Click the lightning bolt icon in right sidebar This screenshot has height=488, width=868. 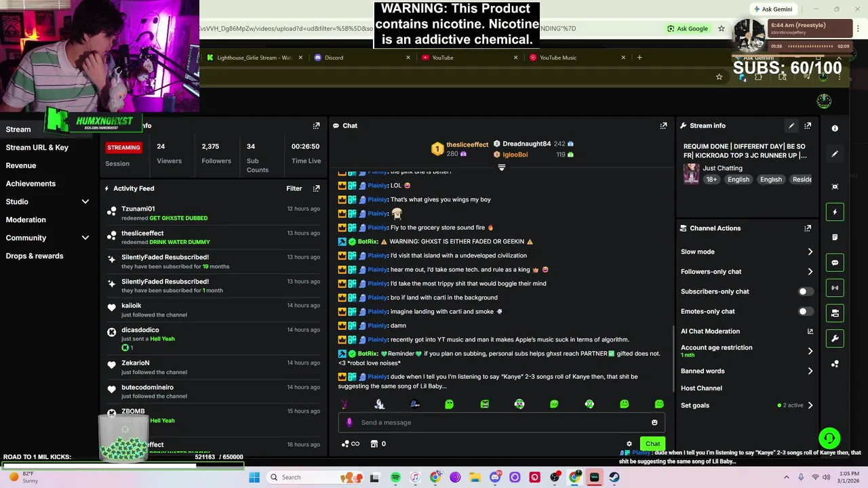click(x=835, y=212)
